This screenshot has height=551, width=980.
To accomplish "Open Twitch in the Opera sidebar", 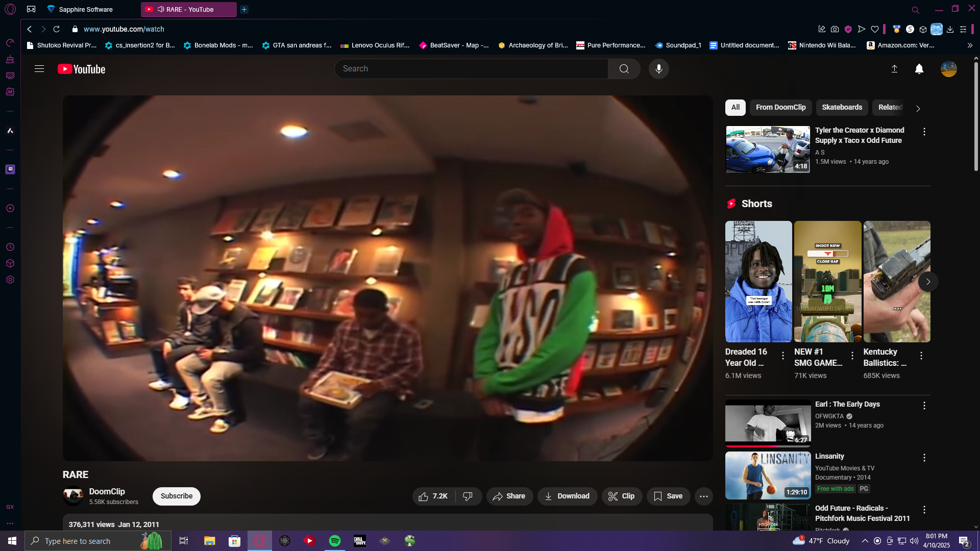I will click(x=10, y=169).
